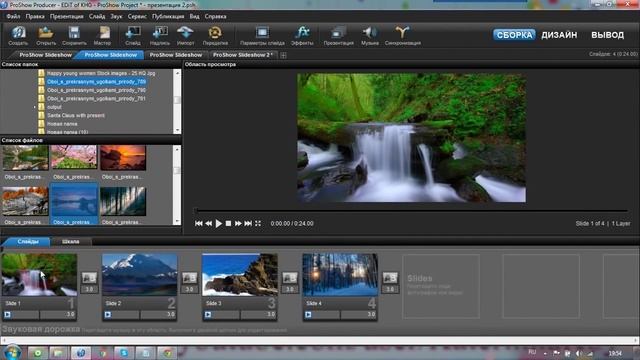The image size is (640, 360).
Task: Click the Презентация toolbar icon
Action: (x=338, y=35)
